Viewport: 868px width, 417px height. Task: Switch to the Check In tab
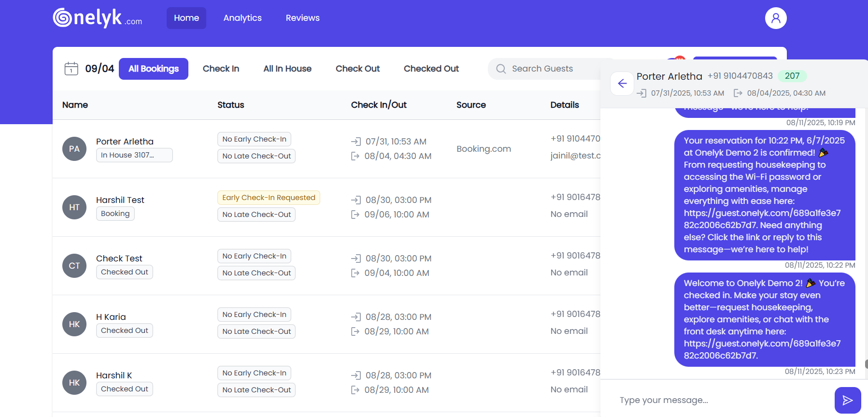point(221,69)
